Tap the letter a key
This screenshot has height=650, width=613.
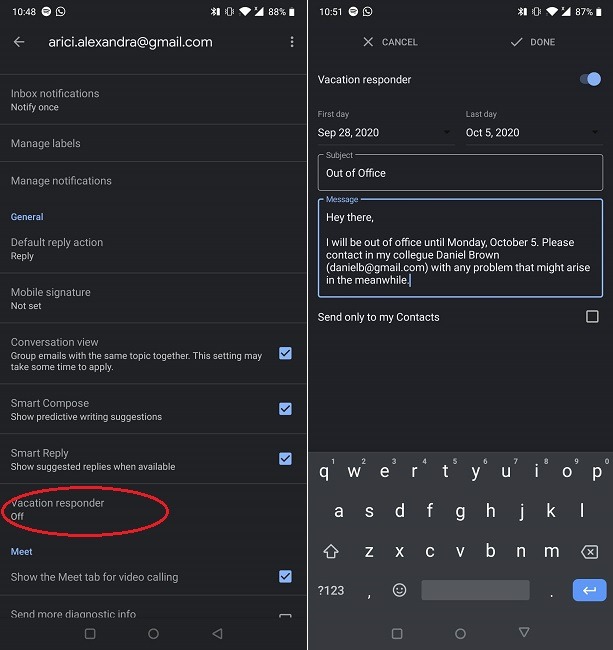[339, 511]
